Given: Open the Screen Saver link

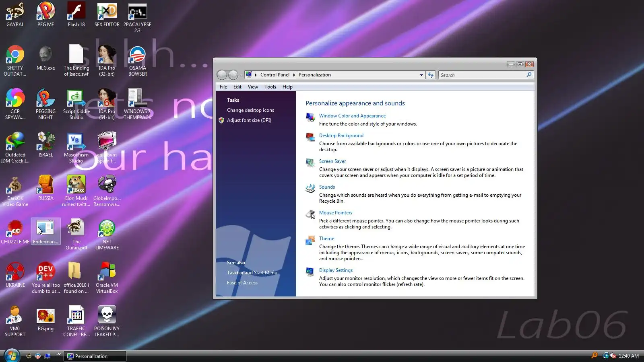Looking at the screenshot, I should pyautogui.click(x=332, y=161).
